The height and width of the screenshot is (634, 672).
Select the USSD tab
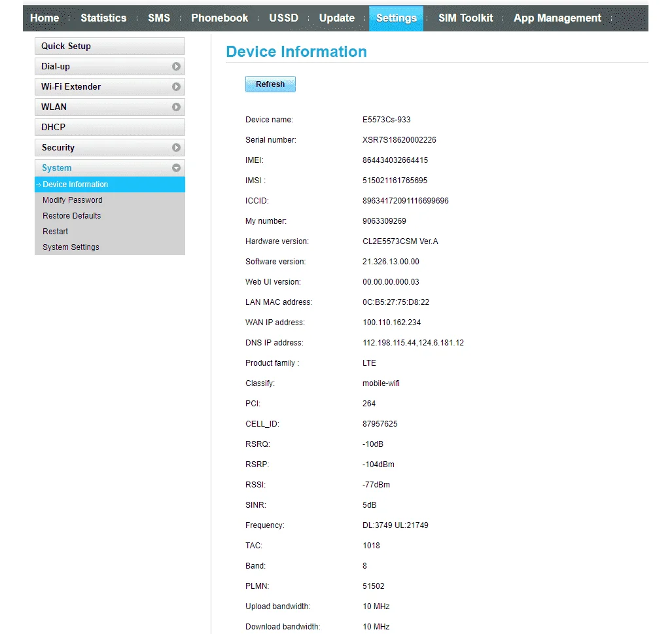[284, 18]
